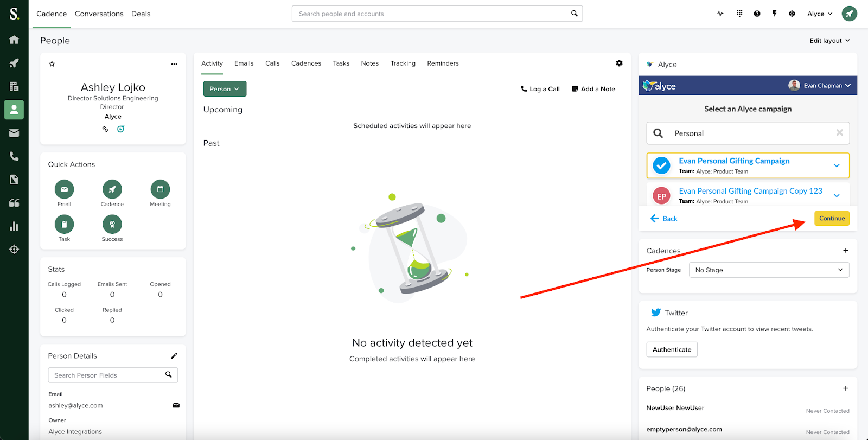Open the People icon in sidebar
868x440 pixels.
pos(14,110)
